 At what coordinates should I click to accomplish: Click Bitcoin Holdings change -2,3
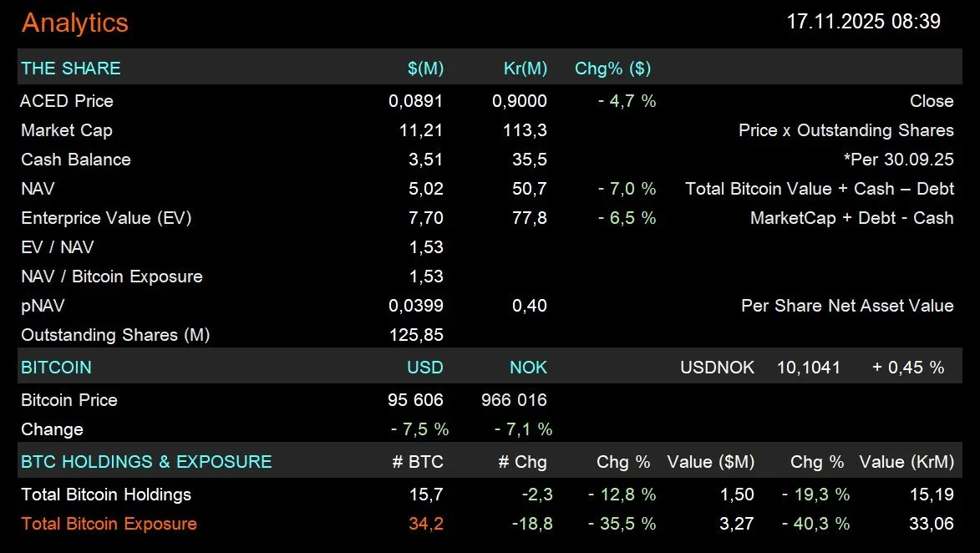537,495
